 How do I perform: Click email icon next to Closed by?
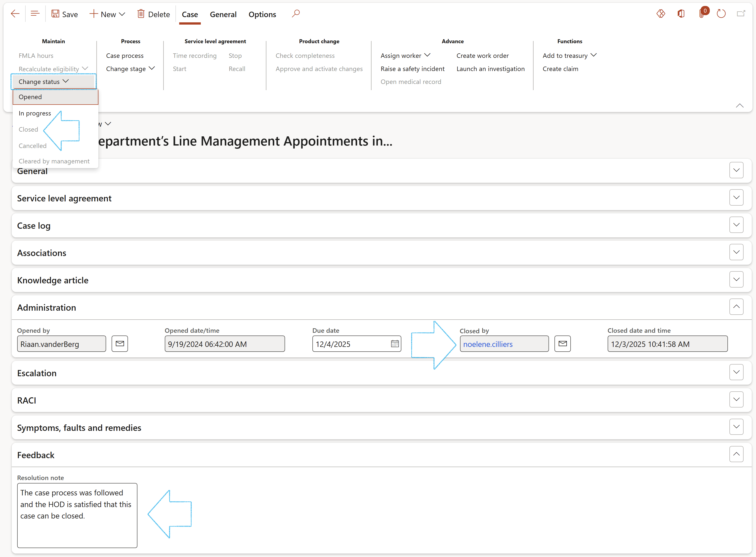click(562, 344)
